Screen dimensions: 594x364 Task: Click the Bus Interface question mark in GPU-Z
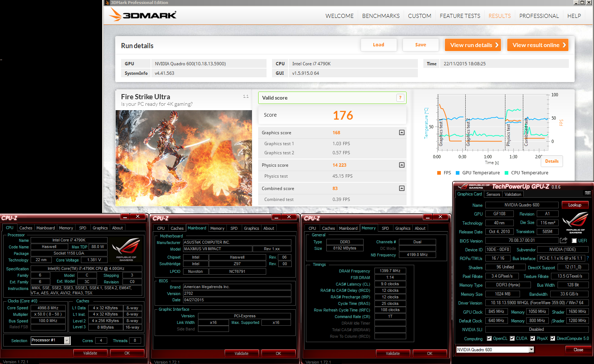(587, 258)
